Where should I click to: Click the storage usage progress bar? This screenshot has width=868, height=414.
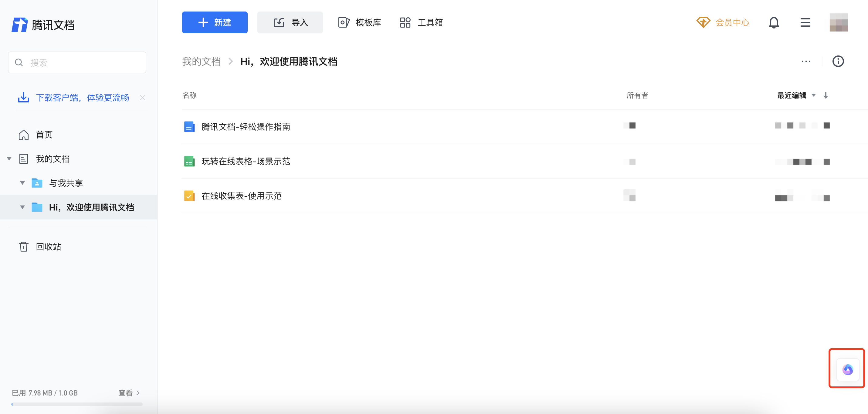77,404
